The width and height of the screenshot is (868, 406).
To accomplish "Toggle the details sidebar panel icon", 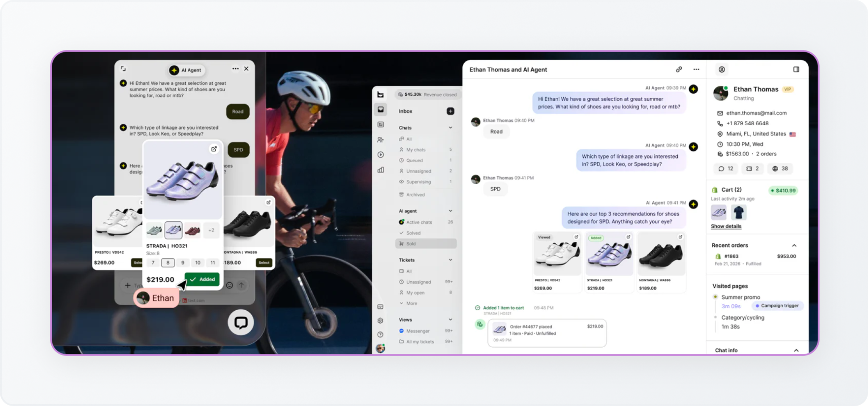I will coord(796,69).
